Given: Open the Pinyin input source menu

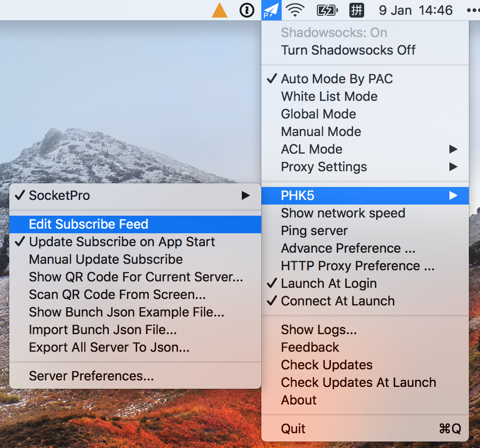Looking at the screenshot, I should click(x=357, y=10).
